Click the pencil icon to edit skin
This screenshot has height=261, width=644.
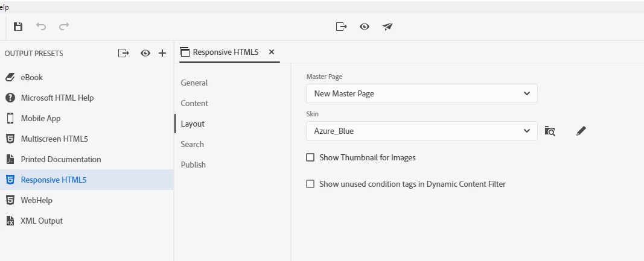click(581, 131)
